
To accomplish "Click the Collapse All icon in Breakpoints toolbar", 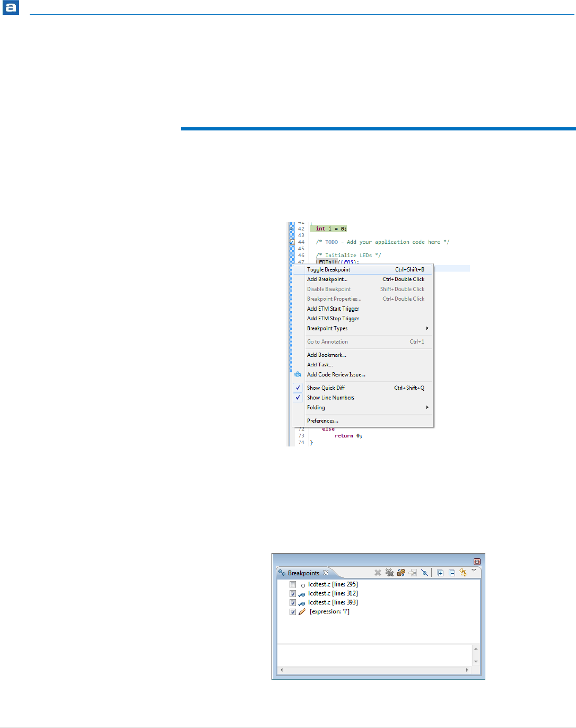I will click(x=452, y=573).
